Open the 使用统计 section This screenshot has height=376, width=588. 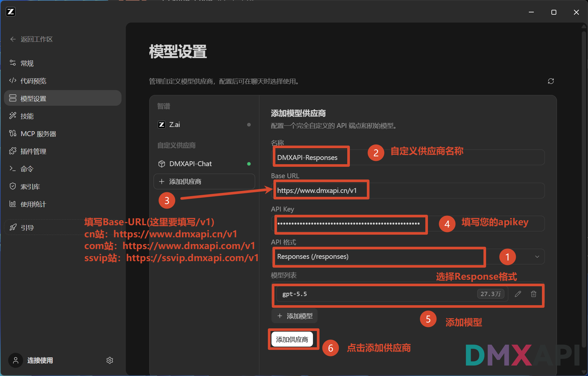coord(63,204)
